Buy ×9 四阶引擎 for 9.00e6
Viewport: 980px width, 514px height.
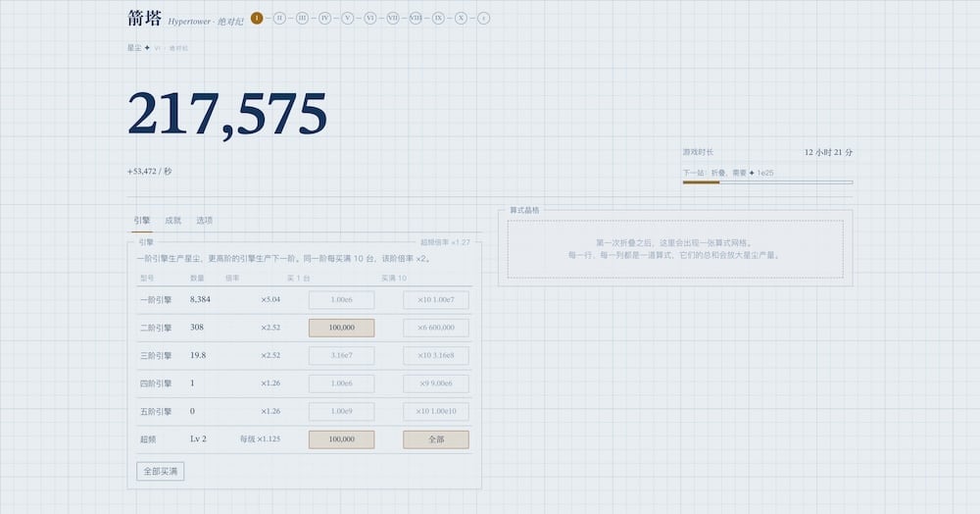(436, 384)
